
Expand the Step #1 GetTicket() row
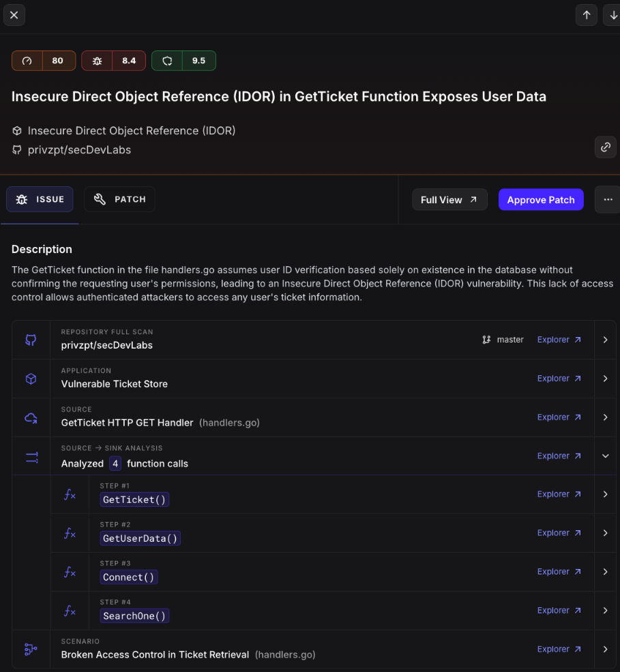point(605,495)
